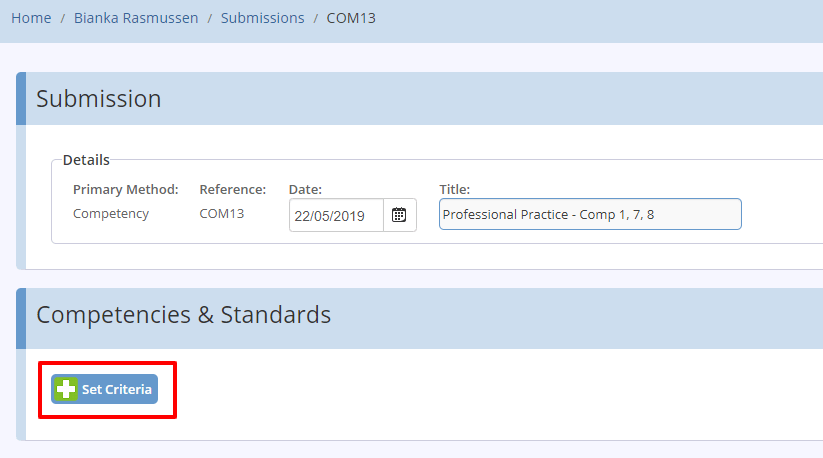Click the Date label above the date field

click(x=305, y=189)
